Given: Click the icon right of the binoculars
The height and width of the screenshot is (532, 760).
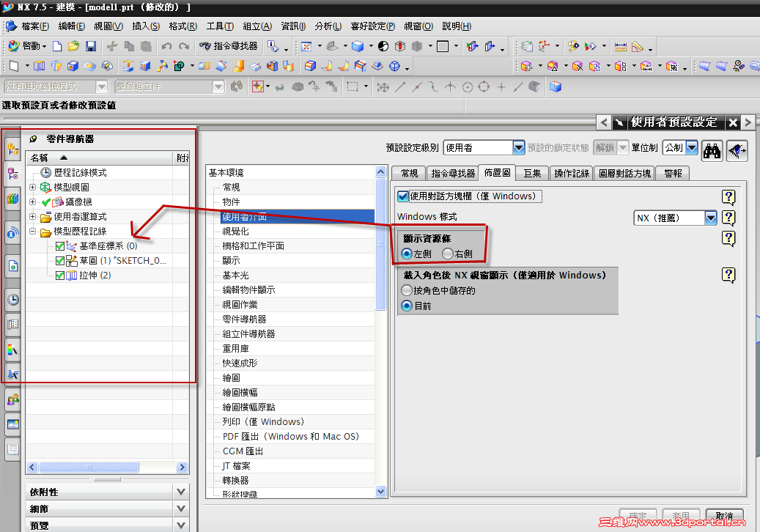Looking at the screenshot, I should (x=737, y=151).
